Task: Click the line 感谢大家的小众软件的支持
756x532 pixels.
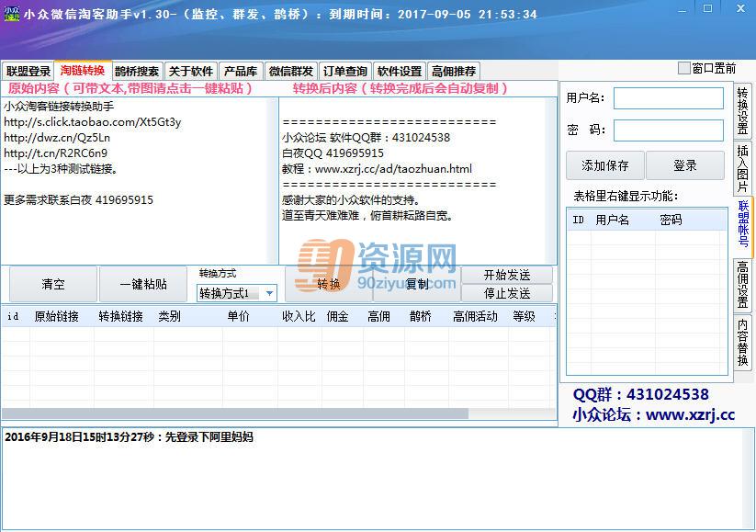Action: [x=351, y=199]
